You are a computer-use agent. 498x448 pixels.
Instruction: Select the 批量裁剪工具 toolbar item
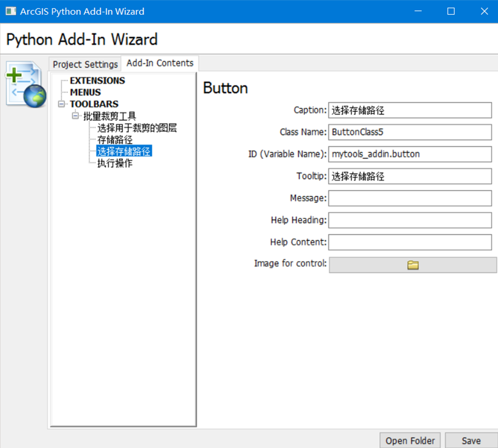click(109, 116)
